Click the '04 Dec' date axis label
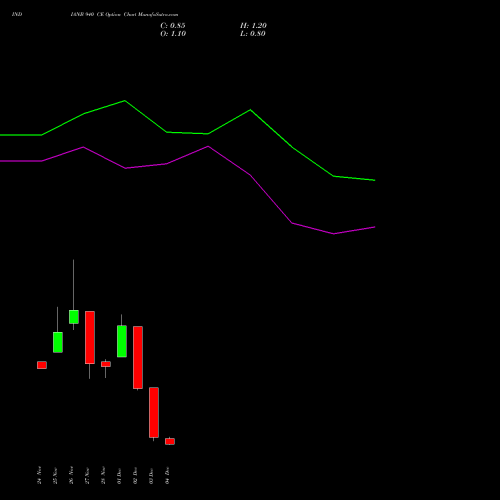 (x=168, y=476)
